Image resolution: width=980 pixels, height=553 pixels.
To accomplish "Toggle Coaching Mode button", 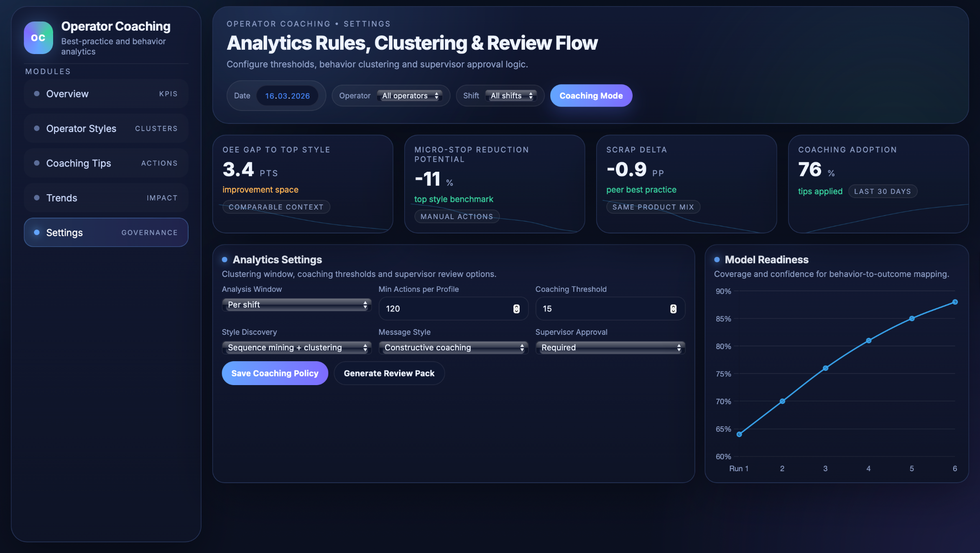I will tap(591, 96).
